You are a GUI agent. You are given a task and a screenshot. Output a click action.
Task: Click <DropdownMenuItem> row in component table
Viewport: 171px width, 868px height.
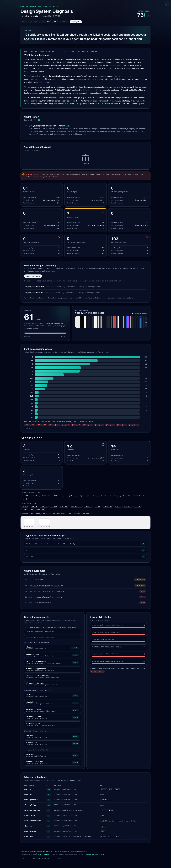click(85, 810)
